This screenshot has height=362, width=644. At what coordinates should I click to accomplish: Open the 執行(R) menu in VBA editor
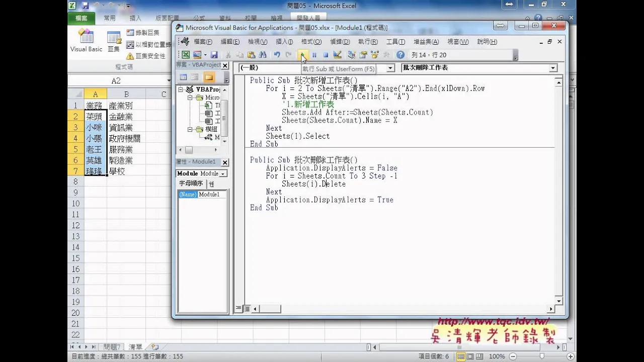click(368, 42)
